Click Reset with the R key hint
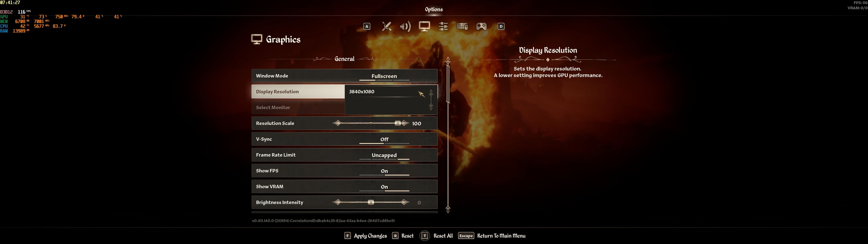The image size is (868, 244). point(403,236)
